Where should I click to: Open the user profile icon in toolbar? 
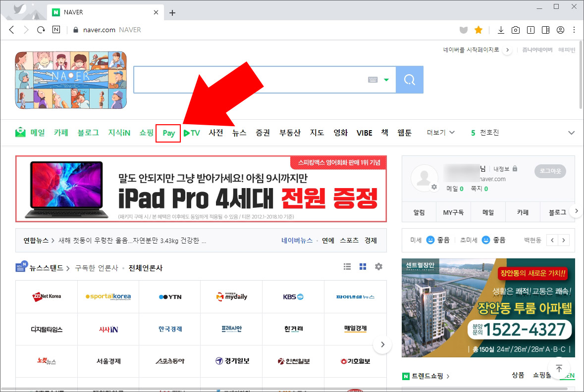point(560,30)
